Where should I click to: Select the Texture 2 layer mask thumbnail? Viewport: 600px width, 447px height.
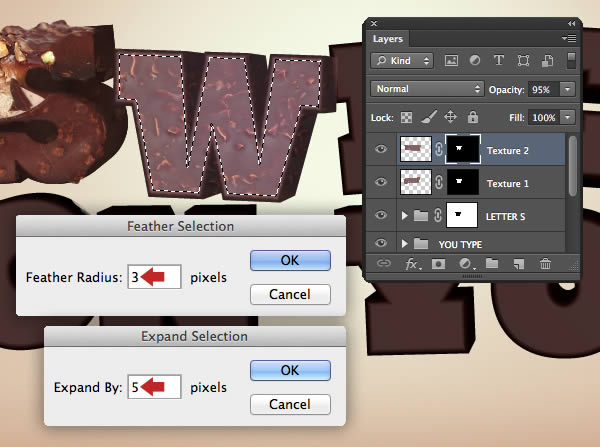463,149
